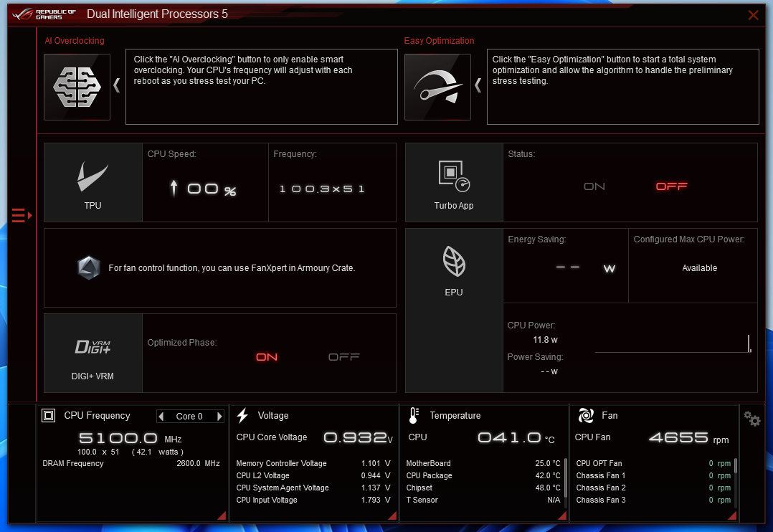Click the CPU temperature 041.0 °C reading
This screenshot has height=532, width=773.
(516, 437)
